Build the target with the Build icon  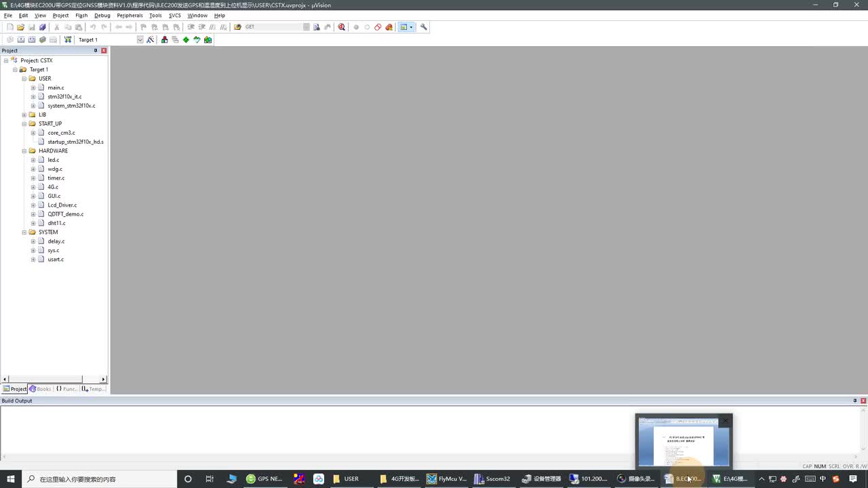coord(21,39)
